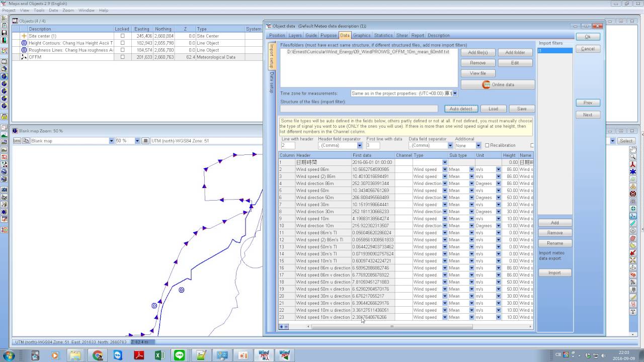Select the red target circle object tool
644x362 pixels.
pyautogui.click(x=633, y=194)
